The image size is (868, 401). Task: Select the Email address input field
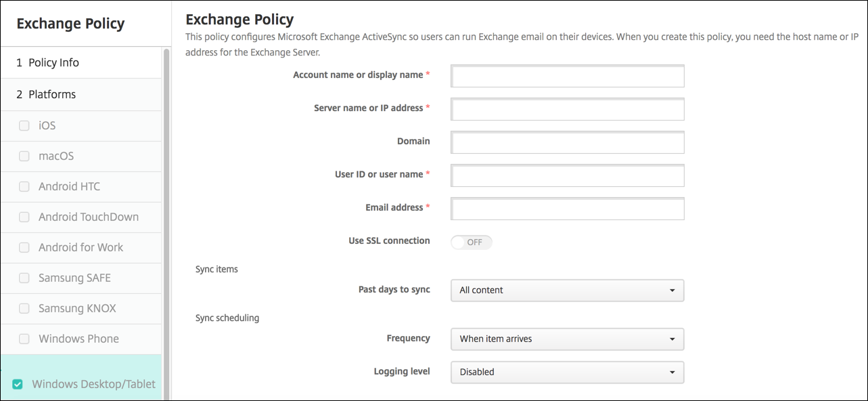point(567,209)
